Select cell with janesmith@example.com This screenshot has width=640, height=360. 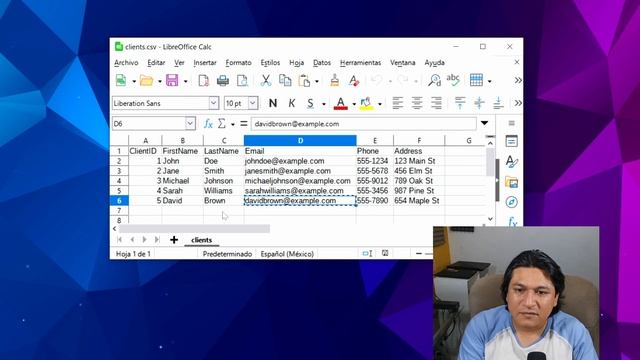point(300,171)
